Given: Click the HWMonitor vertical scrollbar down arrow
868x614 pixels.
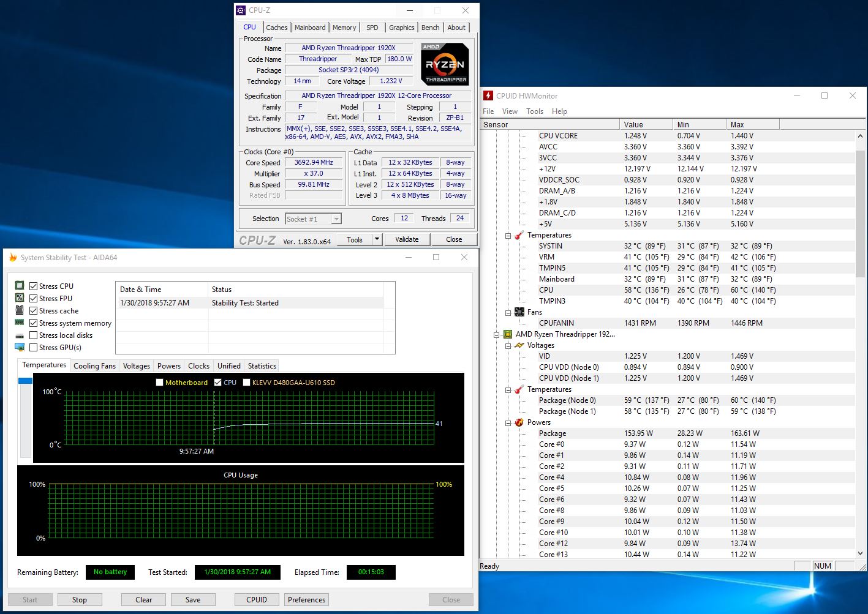Looking at the screenshot, I should [x=860, y=553].
